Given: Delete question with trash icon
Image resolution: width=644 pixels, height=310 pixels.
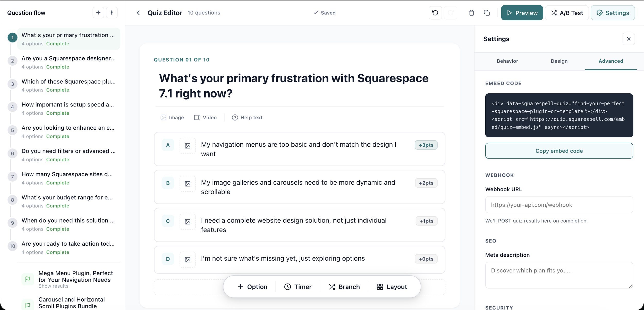Looking at the screenshot, I should coord(471,13).
